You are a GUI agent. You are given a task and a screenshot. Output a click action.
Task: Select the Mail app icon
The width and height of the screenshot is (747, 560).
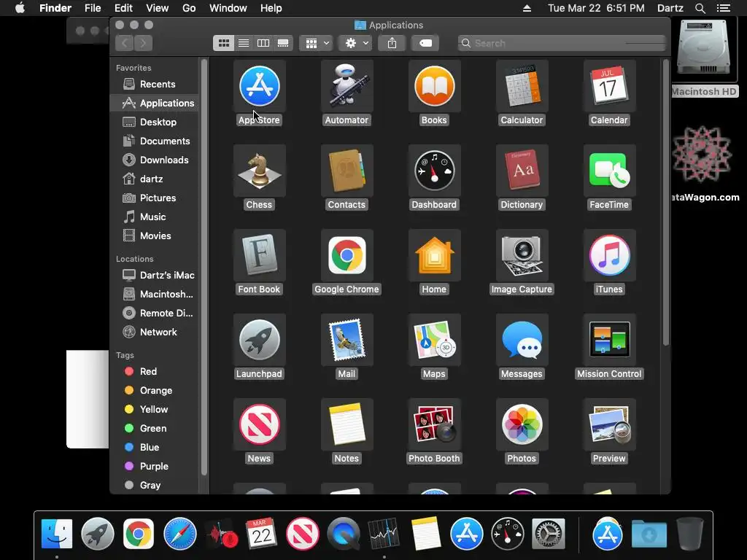pos(347,340)
